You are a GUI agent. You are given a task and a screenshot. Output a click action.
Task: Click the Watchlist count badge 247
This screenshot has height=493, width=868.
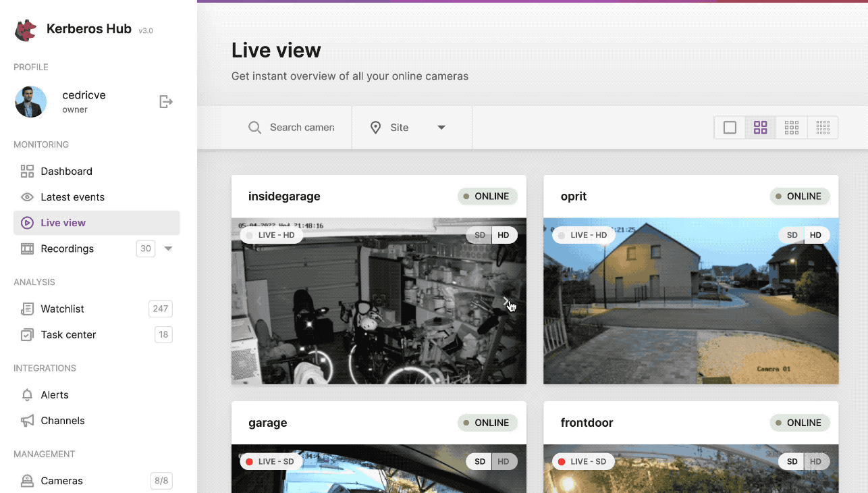pyautogui.click(x=161, y=309)
